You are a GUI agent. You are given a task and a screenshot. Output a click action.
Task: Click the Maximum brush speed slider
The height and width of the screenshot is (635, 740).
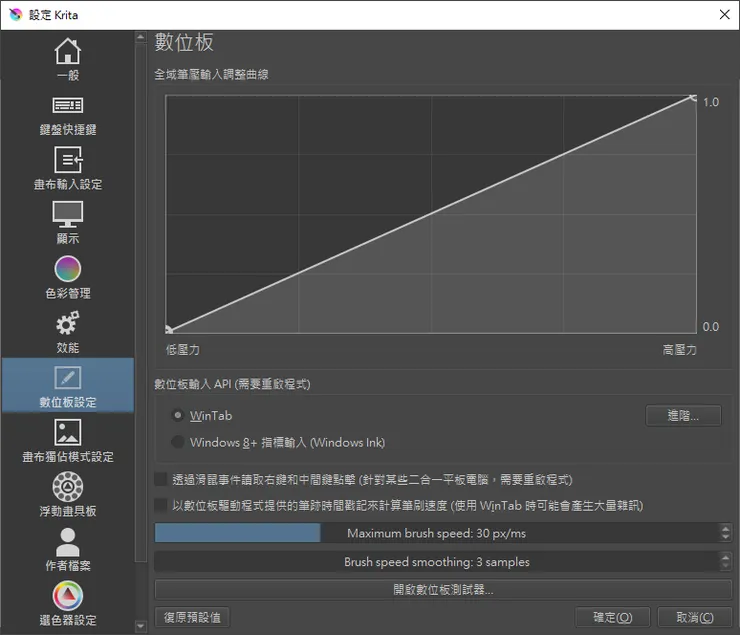tap(437, 533)
